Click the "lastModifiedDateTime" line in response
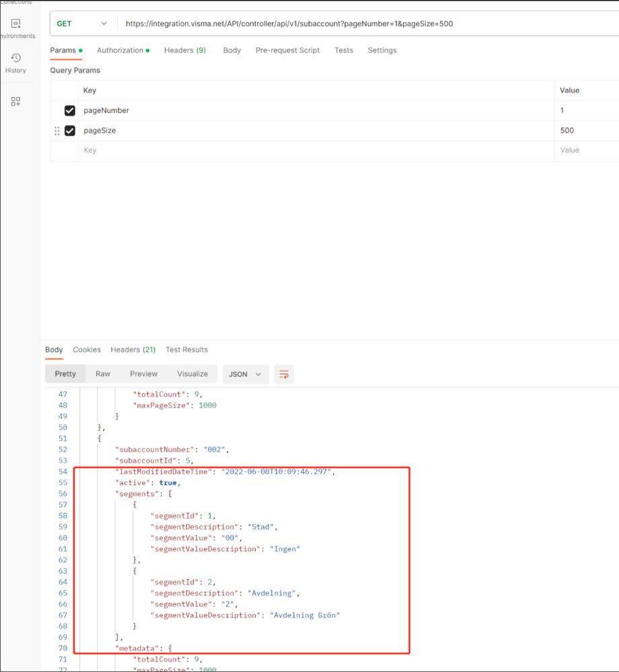The width and height of the screenshot is (619, 672). click(x=225, y=472)
